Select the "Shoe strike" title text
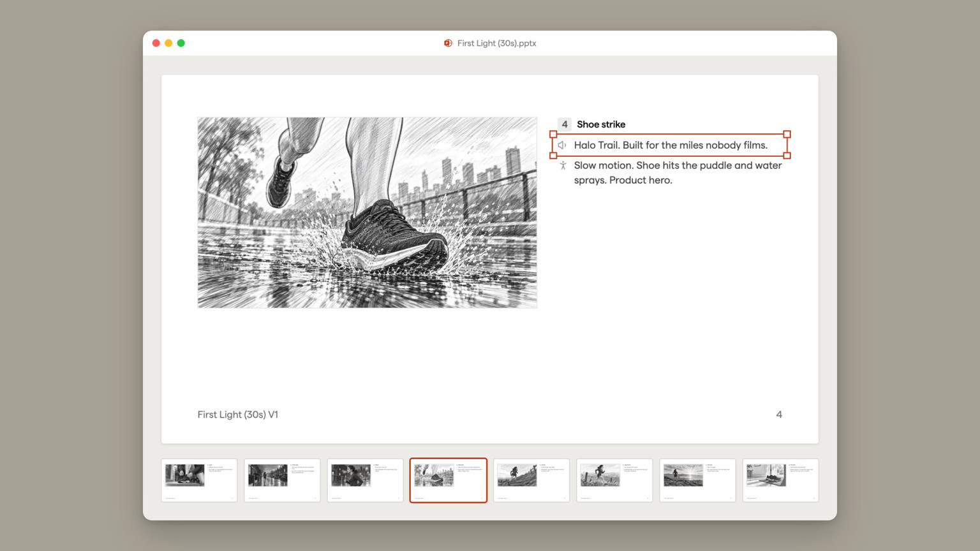 (601, 124)
